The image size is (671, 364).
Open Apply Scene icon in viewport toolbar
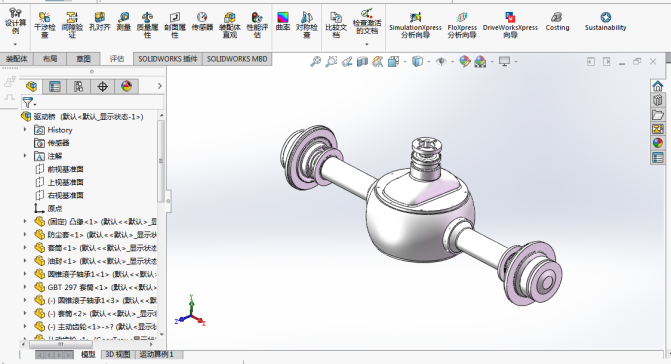point(480,62)
